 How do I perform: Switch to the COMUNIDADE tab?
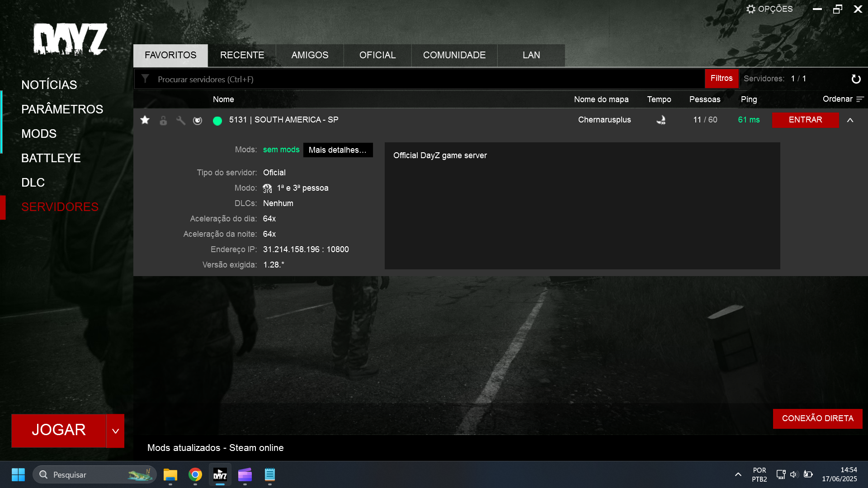[454, 55]
